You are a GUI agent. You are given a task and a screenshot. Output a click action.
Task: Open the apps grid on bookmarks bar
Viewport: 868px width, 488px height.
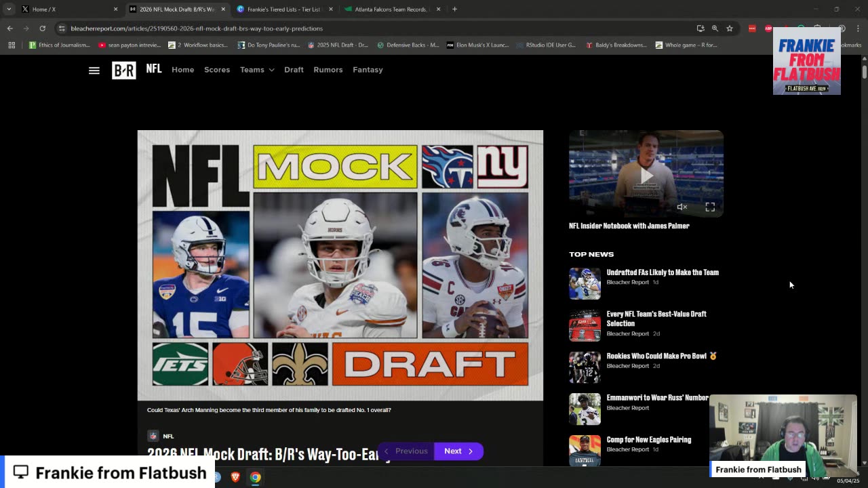(x=12, y=45)
